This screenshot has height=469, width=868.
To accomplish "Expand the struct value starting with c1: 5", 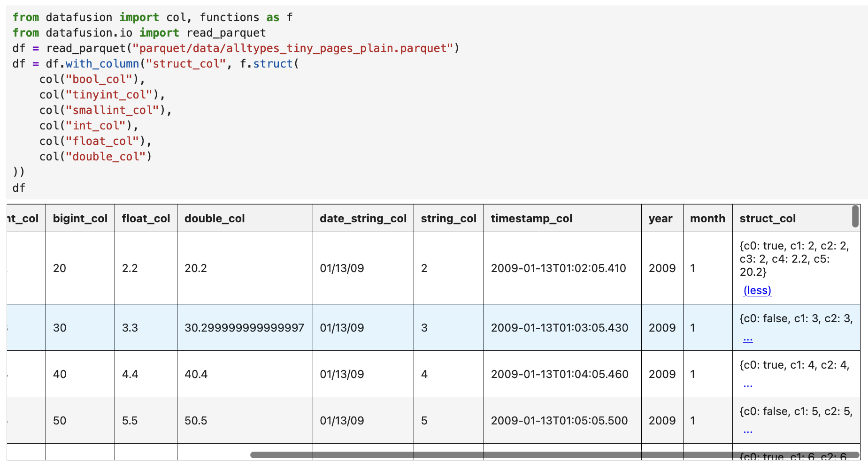I will pyautogui.click(x=748, y=431).
